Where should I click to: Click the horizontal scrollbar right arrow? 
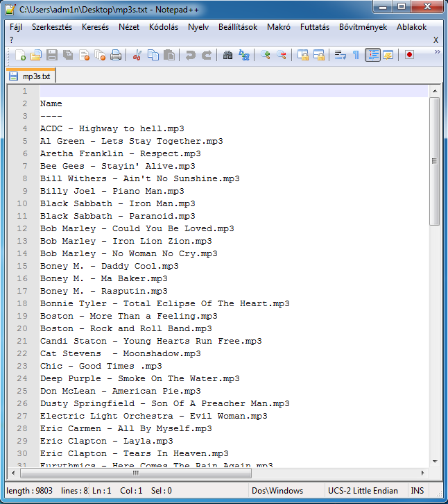click(x=422, y=473)
